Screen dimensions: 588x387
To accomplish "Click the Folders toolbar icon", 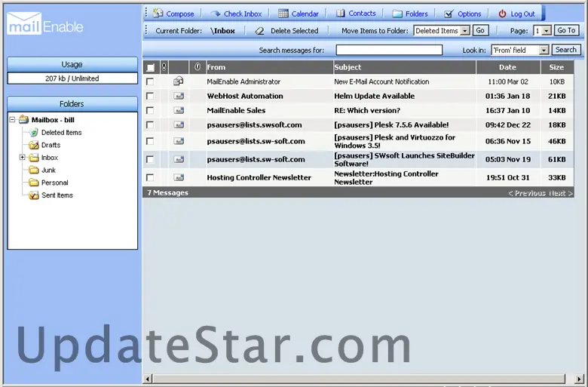I will tap(397, 14).
